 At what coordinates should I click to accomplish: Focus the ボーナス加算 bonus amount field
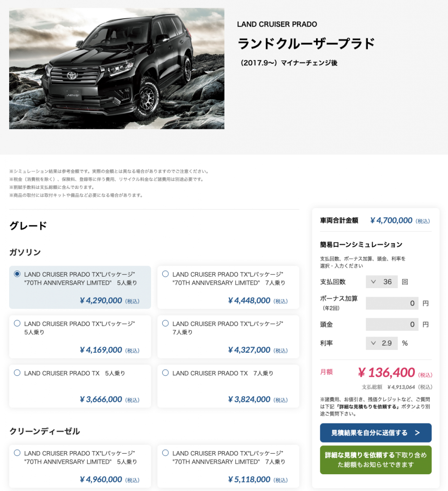point(392,303)
